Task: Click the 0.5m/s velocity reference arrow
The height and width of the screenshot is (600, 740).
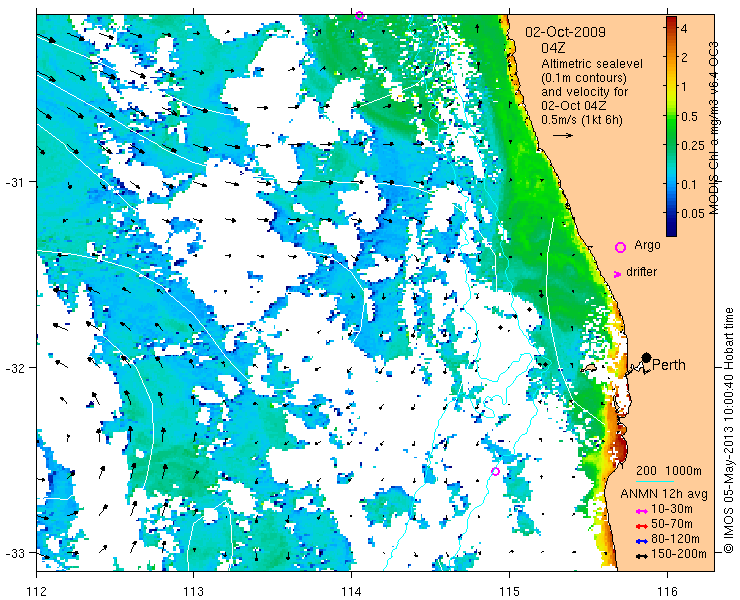Action: click(563, 135)
